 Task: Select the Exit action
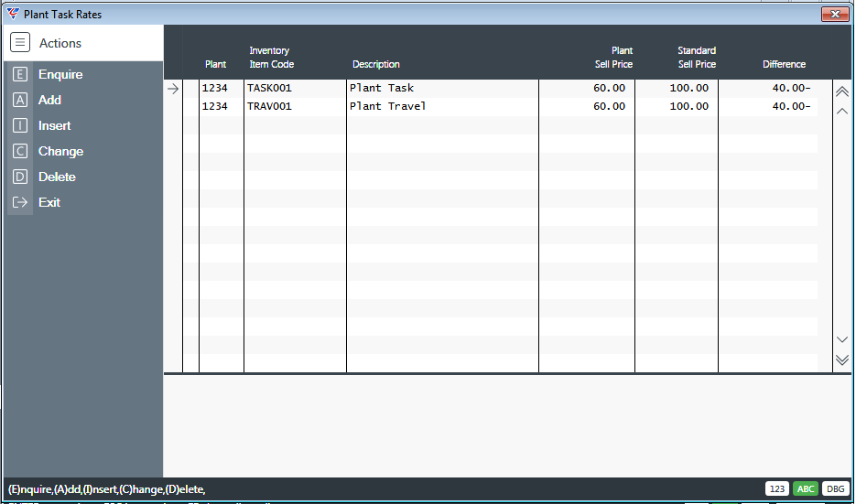(49, 202)
